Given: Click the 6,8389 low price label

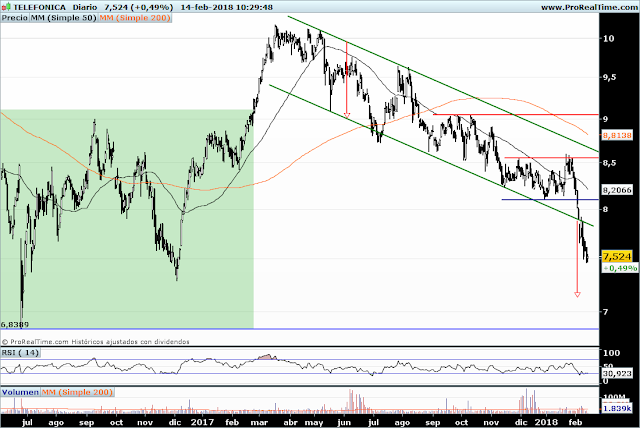Looking at the screenshot, I should [15, 325].
